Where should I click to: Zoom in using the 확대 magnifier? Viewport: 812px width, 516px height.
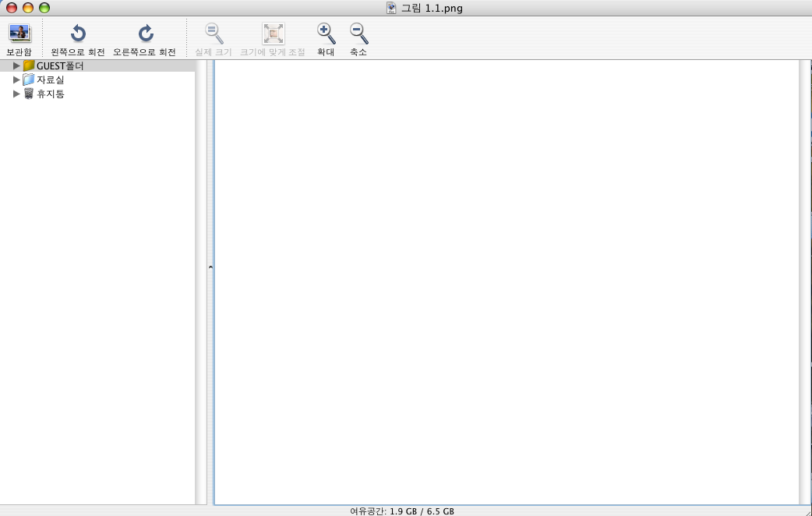tap(326, 34)
